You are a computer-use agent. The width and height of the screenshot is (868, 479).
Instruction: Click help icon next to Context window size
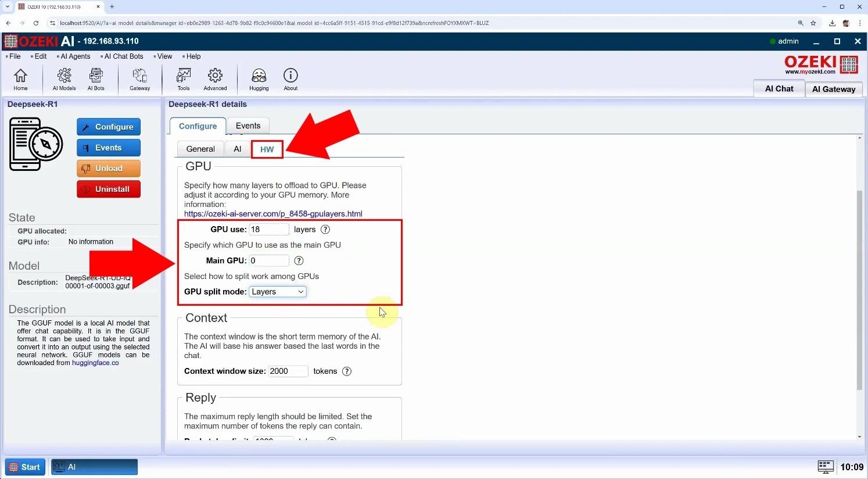pos(347,371)
